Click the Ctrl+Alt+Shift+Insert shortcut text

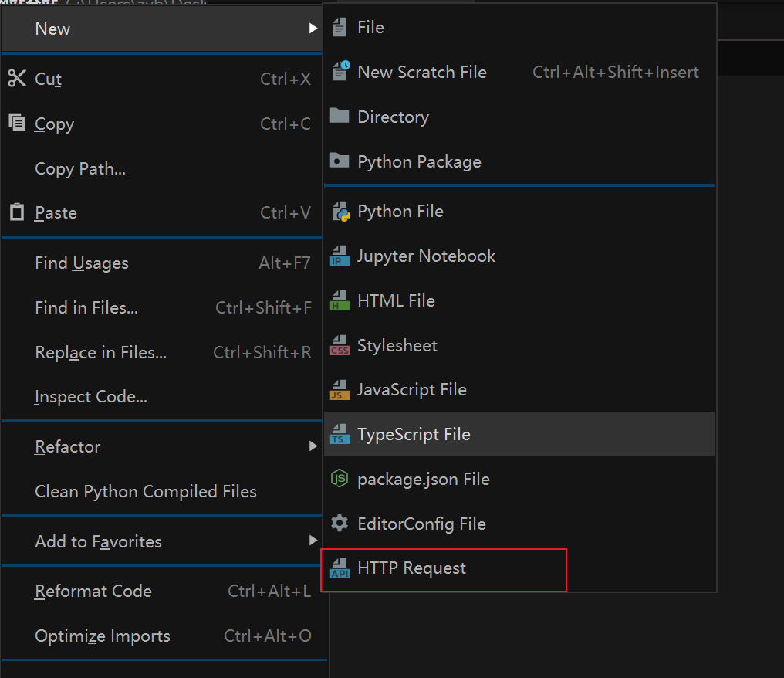coord(616,72)
